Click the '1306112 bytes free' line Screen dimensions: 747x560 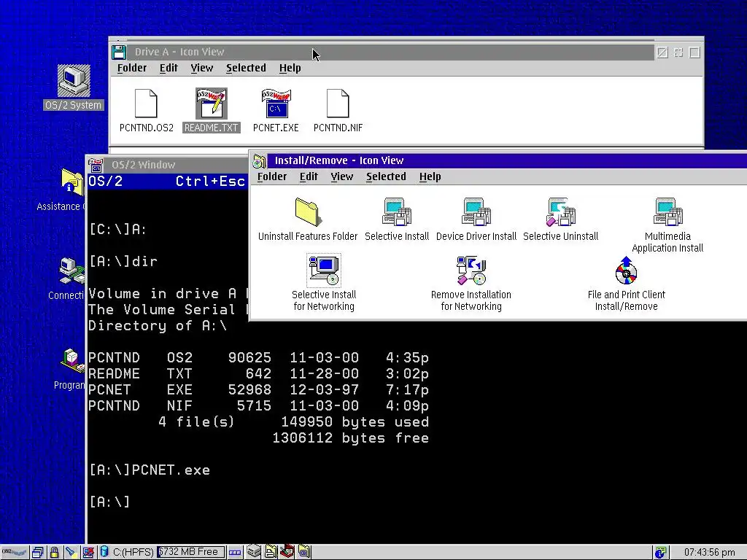(x=351, y=438)
